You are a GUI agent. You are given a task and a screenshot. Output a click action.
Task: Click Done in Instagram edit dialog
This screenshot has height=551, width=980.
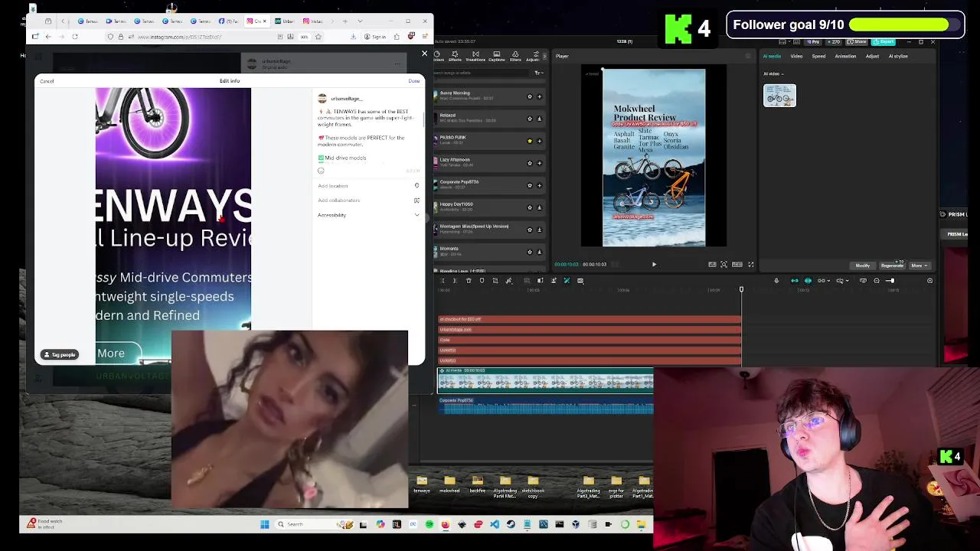coord(413,81)
